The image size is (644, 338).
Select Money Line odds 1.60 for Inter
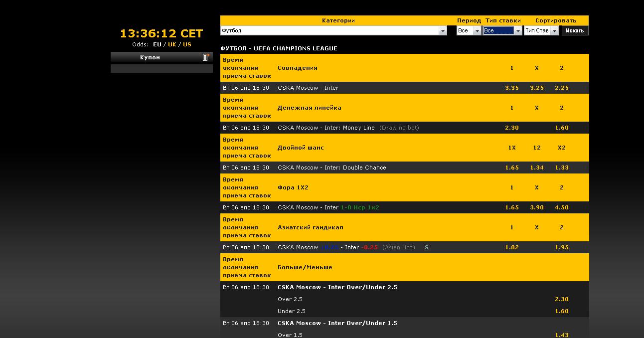562,128
